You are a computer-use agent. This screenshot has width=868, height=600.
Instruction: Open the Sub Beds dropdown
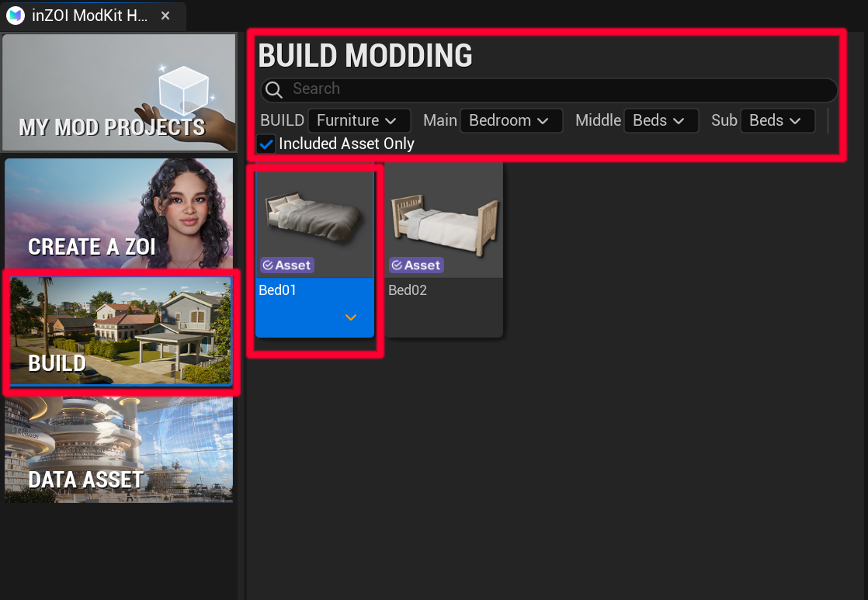click(x=778, y=120)
